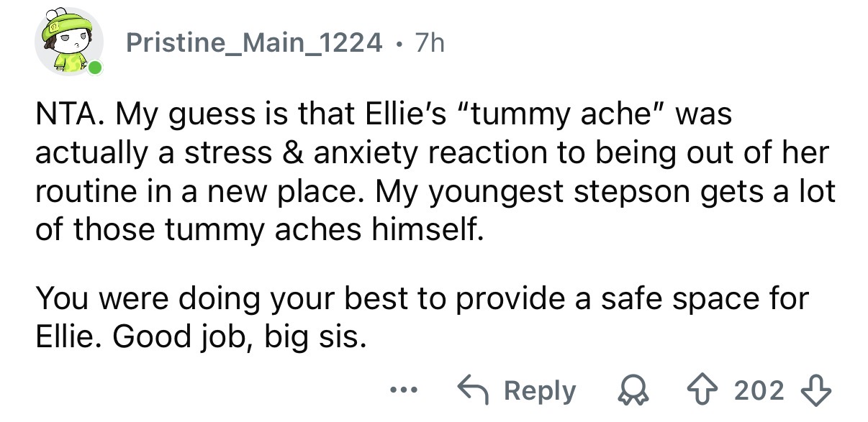
Task: Click the dot separator beside the username
Action: tap(398, 43)
